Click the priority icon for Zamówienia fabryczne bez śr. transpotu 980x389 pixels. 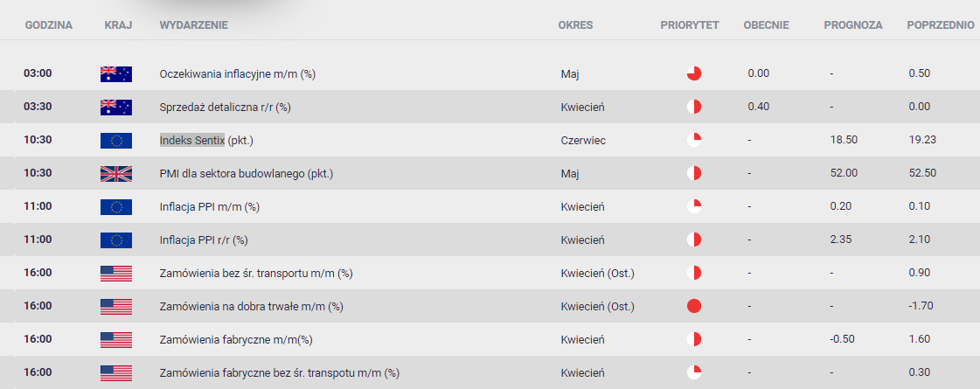[694, 372]
